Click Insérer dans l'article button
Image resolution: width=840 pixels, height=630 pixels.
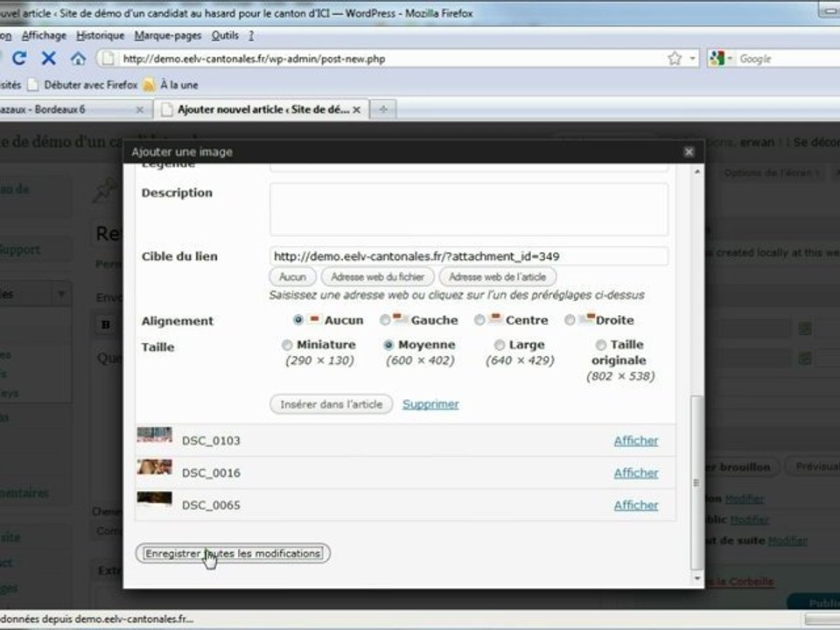tap(331, 404)
